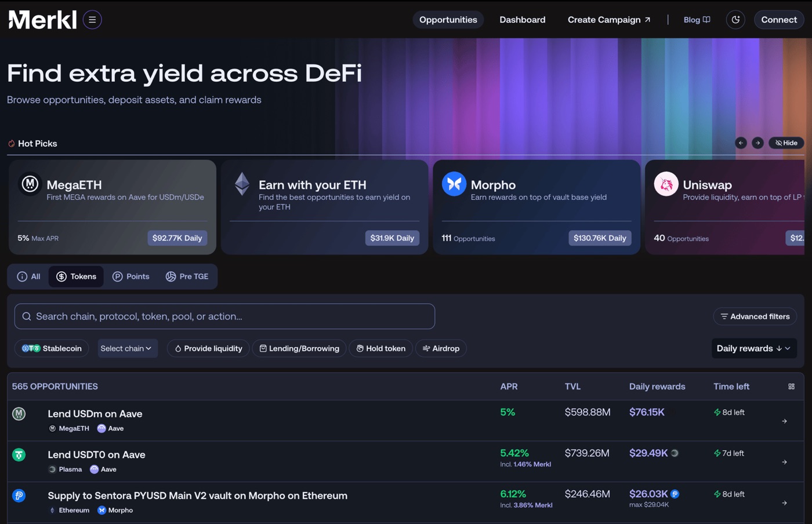Switch to table grid view icon
Screen dimensions: 812x524
click(791, 387)
